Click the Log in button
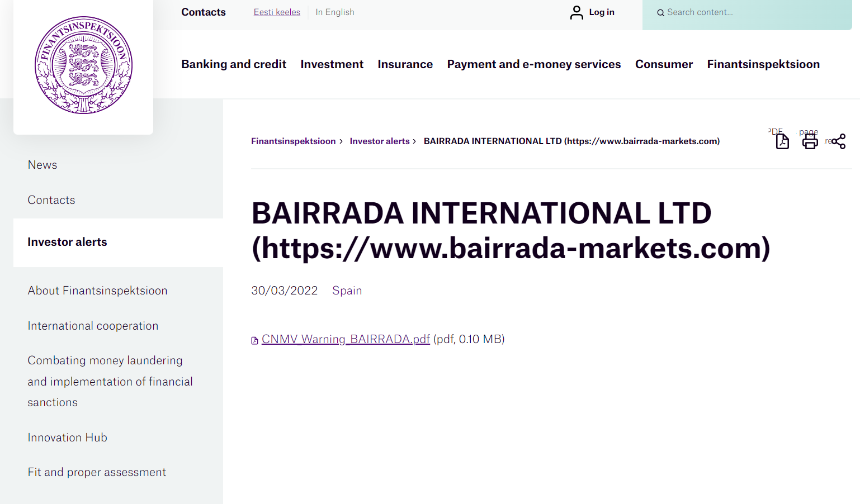This screenshot has height=504, width=860. (601, 12)
